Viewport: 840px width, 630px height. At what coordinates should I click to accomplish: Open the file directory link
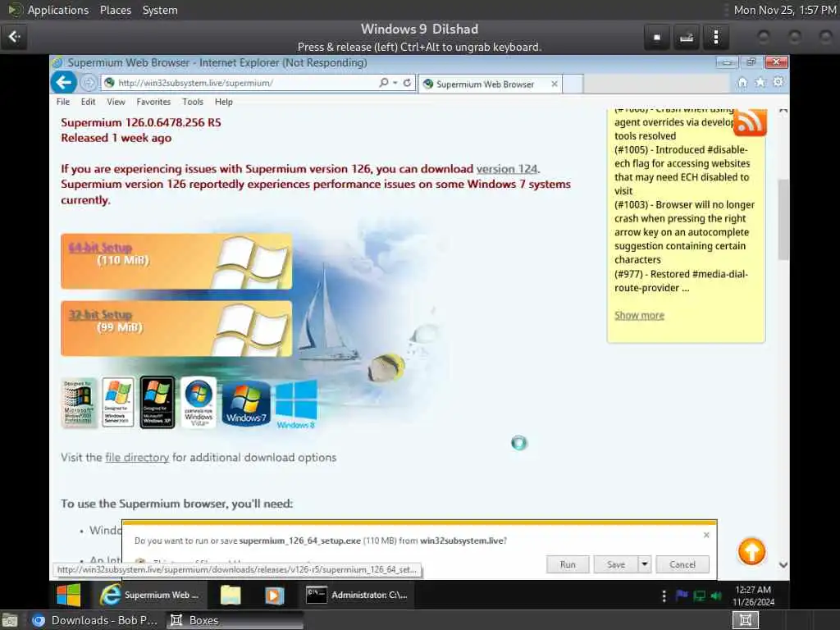[137, 458]
